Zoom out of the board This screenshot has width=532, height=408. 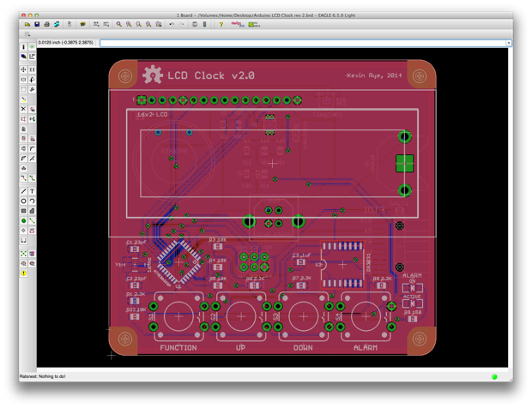[139, 24]
